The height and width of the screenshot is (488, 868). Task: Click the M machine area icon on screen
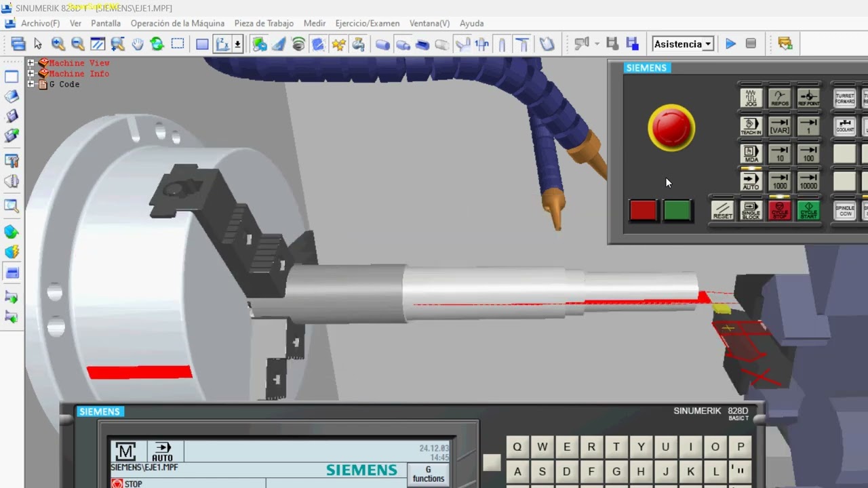pyautogui.click(x=125, y=451)
